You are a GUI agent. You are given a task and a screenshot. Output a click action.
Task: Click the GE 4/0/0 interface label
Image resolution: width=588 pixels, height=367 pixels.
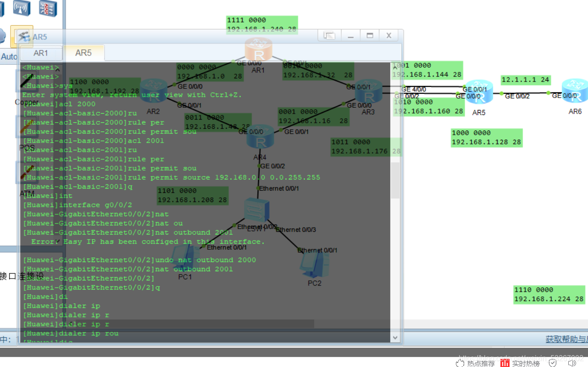click(x=413, y=90)
